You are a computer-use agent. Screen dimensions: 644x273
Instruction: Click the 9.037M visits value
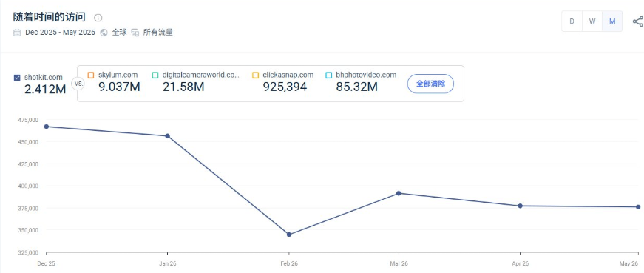click(x=119, y=87)
